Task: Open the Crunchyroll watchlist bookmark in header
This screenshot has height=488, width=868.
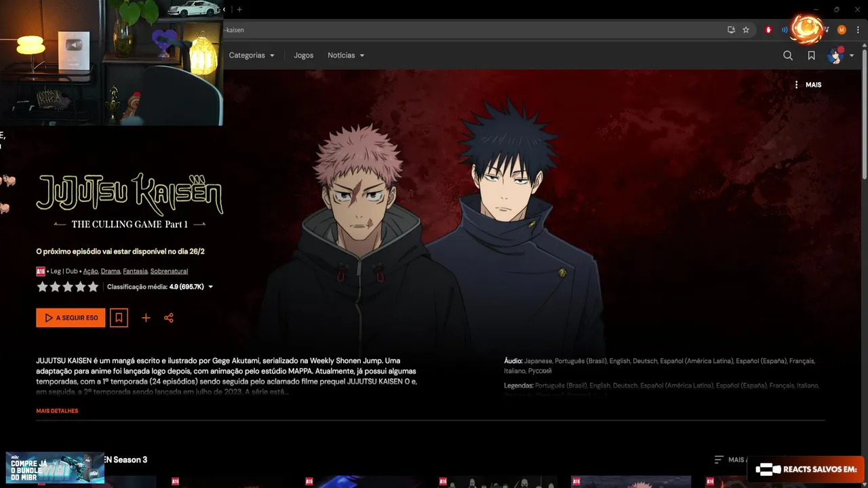Action: coord(811,56)
